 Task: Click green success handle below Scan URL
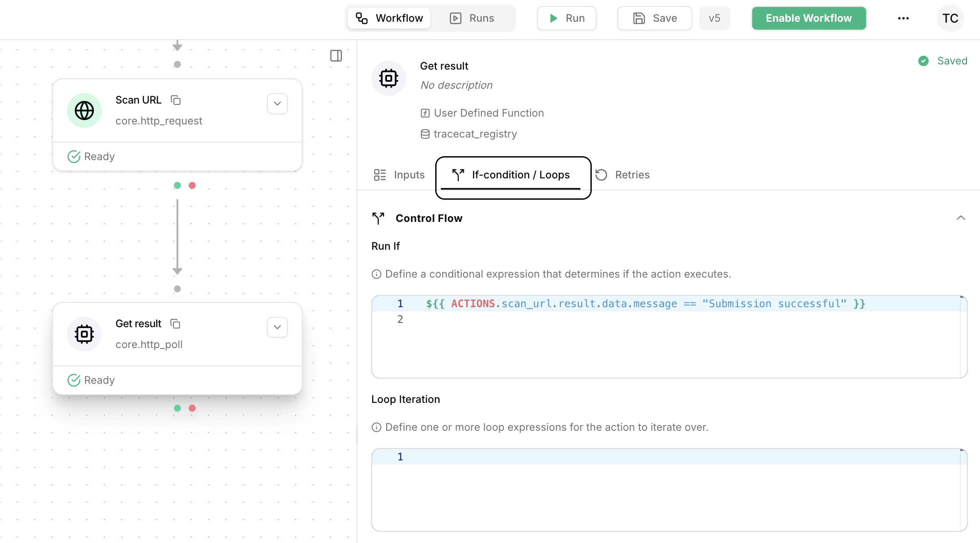177,185
